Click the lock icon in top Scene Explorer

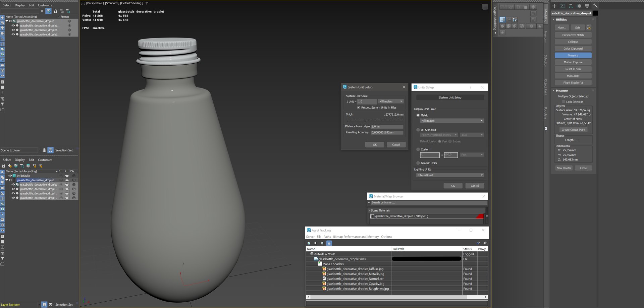pyautogui.click(x=56, y=11)
